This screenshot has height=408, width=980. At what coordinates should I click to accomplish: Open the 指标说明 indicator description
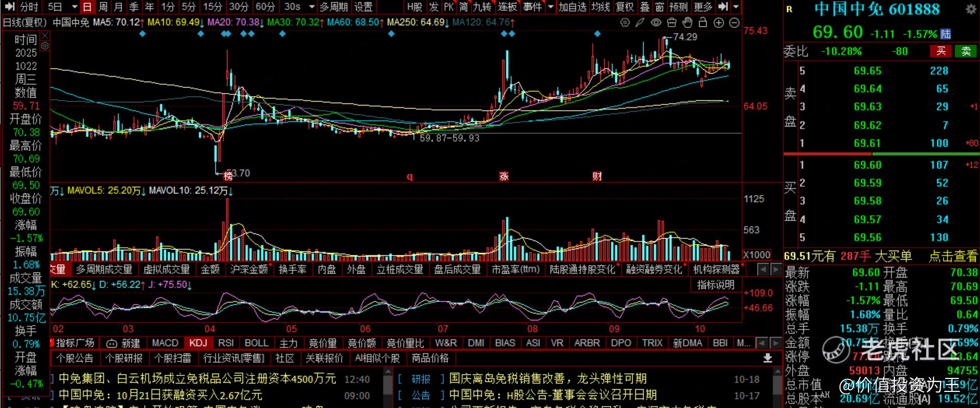coord(716,285)
